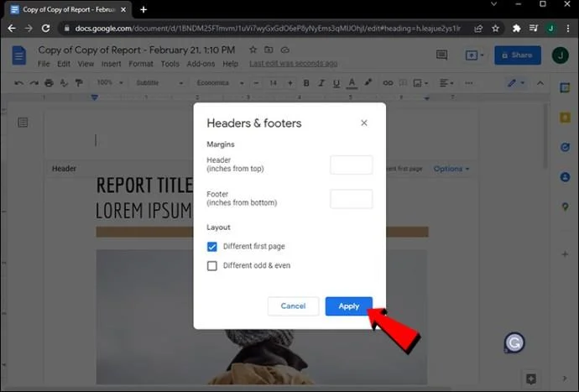The width and height of the screenshot is (579, 392).
Task: Redo the last action
Action: (x=34, y=83)
